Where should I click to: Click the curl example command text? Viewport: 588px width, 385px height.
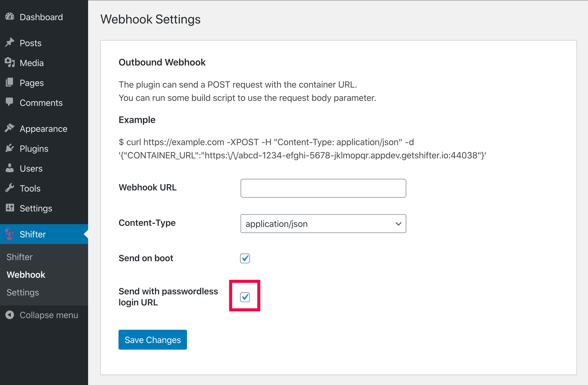click(x=266, y=142)
